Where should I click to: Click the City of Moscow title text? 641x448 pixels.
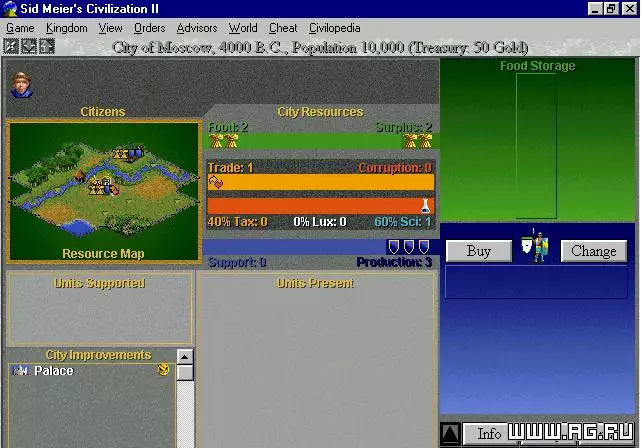(x=320, y=48)
